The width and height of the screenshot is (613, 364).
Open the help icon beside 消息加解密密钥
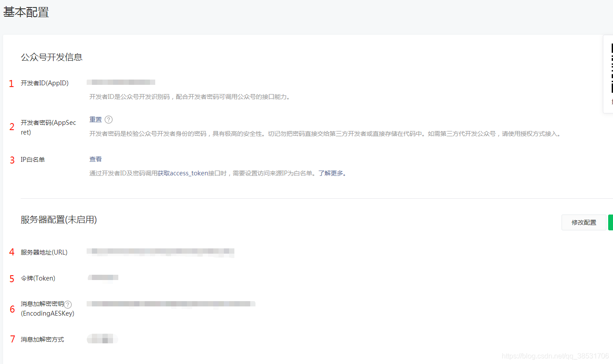tap(68, 304)
